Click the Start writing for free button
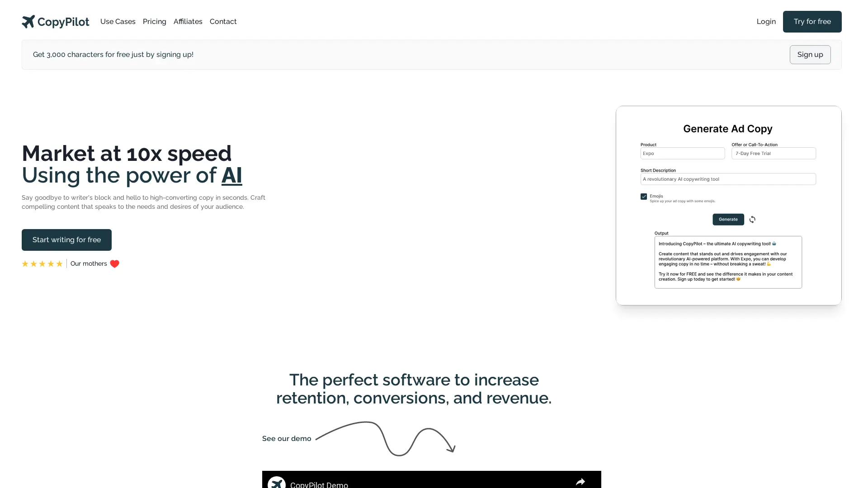Image resolution: width=868 pixels, height=488 pixels. click(x=66, y=239)
